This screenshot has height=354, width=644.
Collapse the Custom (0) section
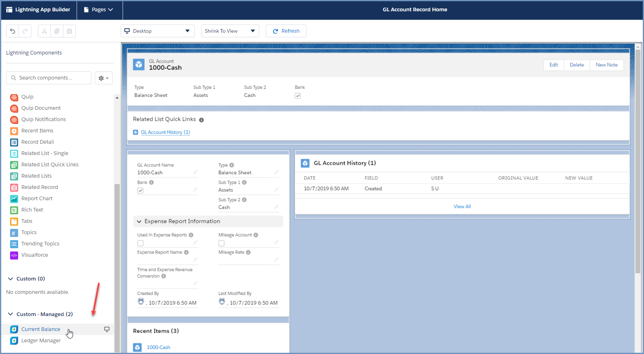pyautogui.click(x=10, y=279)
